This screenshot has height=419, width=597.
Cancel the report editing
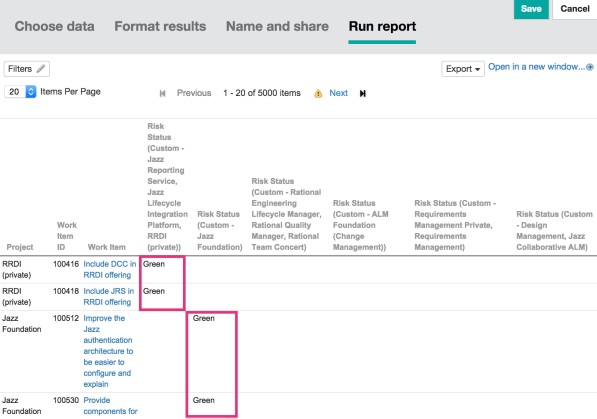coord(575,9)
